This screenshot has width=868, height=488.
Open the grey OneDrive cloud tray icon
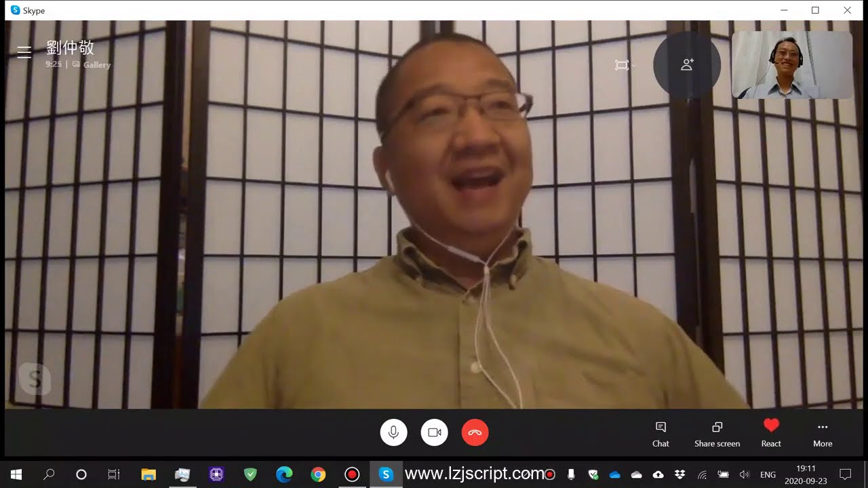pos(637,474)
